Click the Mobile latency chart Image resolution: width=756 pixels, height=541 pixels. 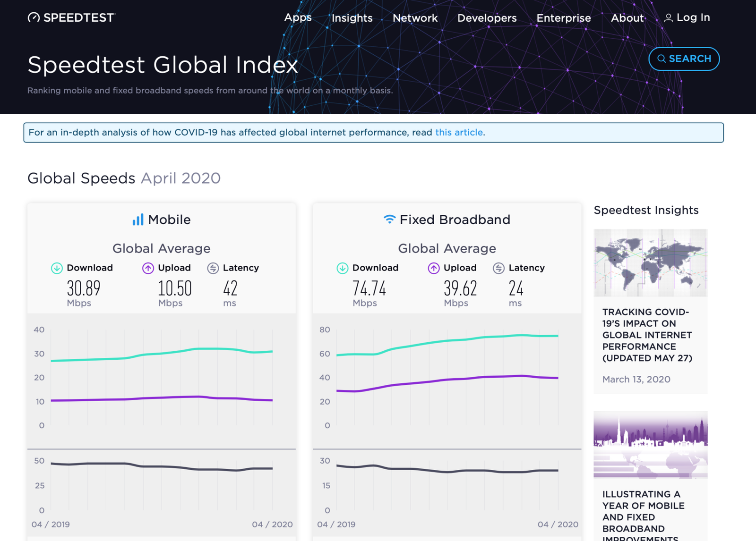[162, 485]
